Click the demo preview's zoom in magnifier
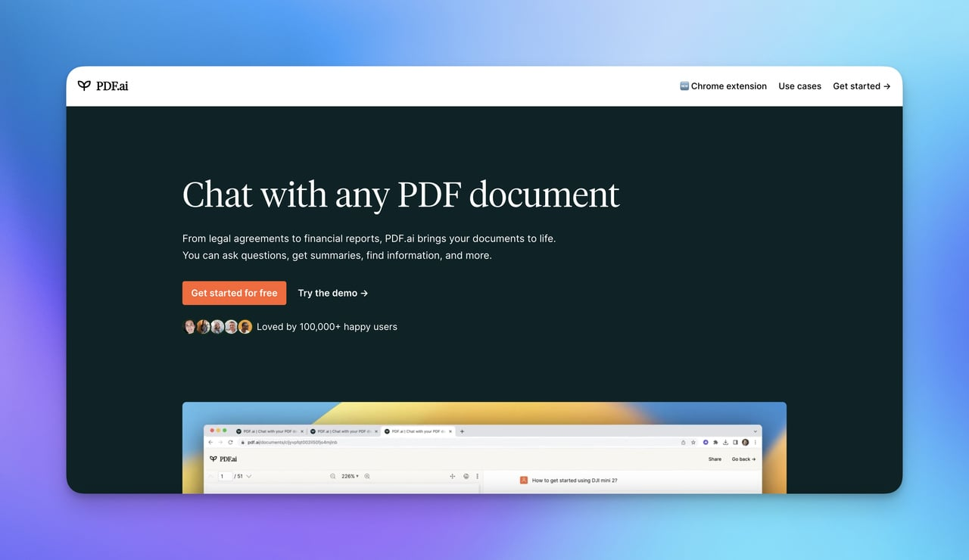This screenshot has height=560, width=969. pos(367,476)
